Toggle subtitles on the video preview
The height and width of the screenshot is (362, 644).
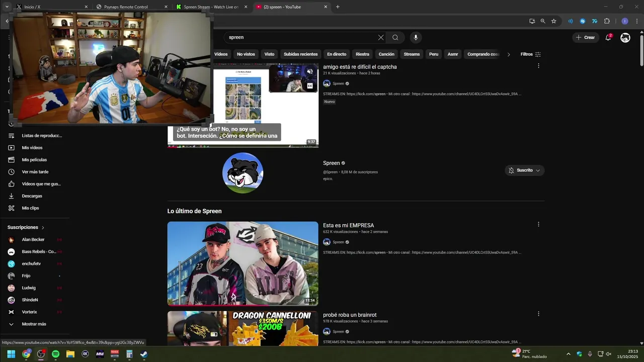[x=310, y=86]
